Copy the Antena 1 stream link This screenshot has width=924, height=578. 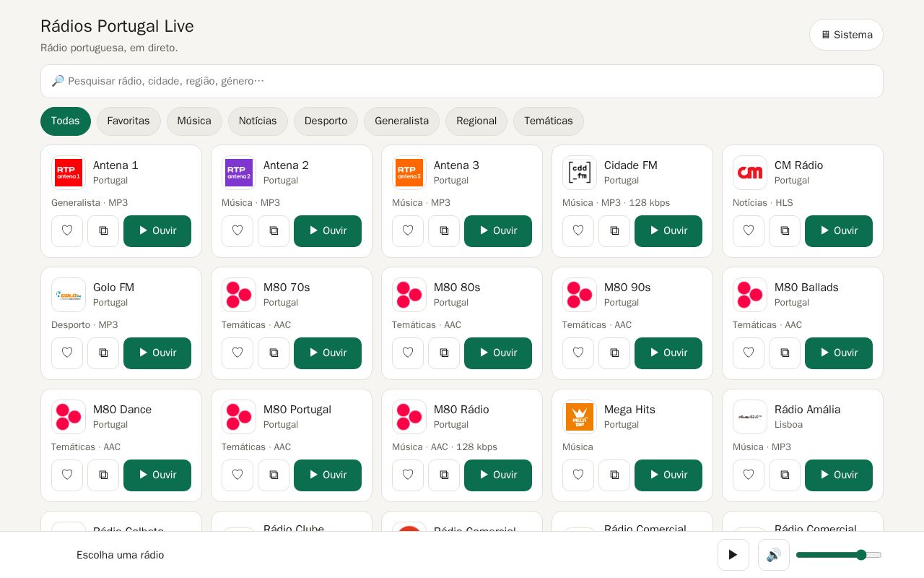pyautogui.click(x=103, y=231)
